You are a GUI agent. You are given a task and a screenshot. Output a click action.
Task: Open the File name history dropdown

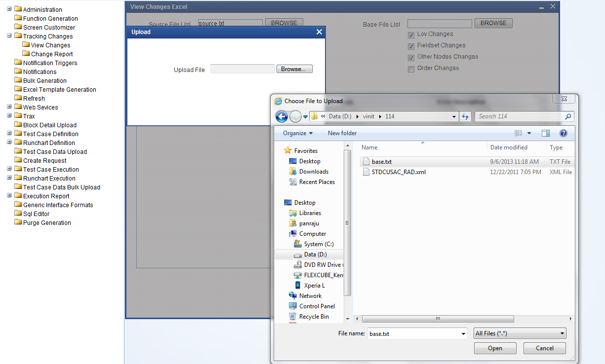[x=463, y=334]
